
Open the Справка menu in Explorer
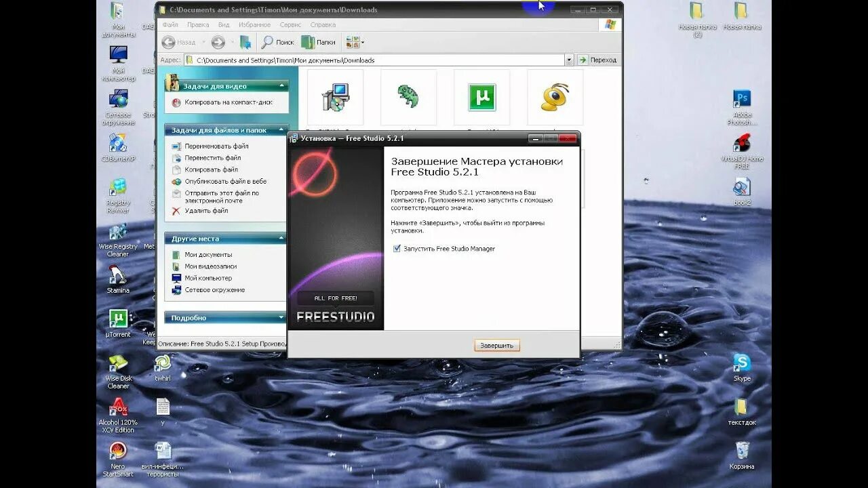pos(323,24)
